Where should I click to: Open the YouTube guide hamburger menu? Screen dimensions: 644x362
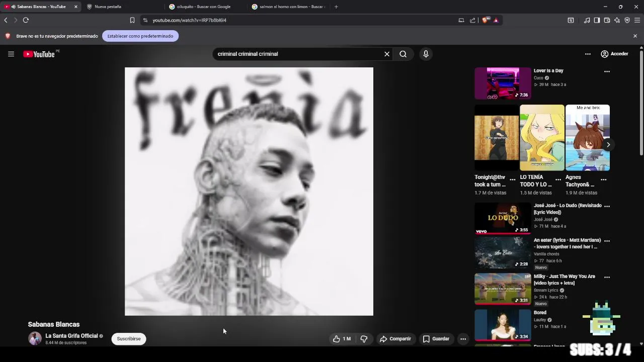pos(11,54)
